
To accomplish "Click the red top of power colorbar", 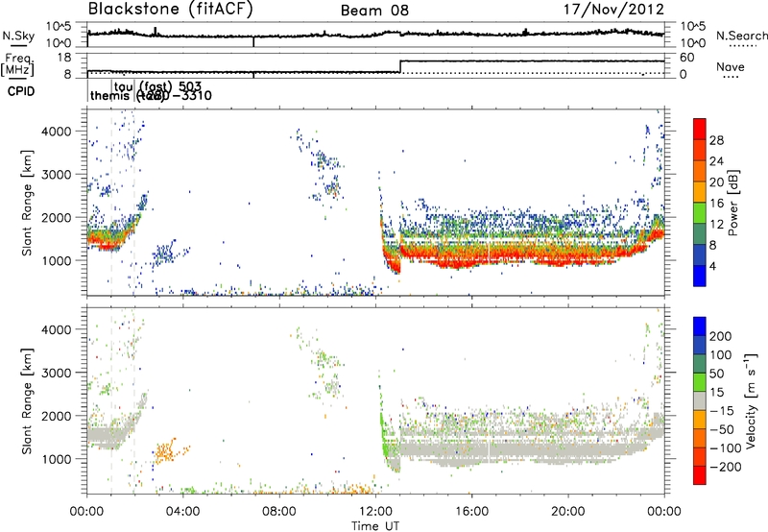I will coord(700,130).
